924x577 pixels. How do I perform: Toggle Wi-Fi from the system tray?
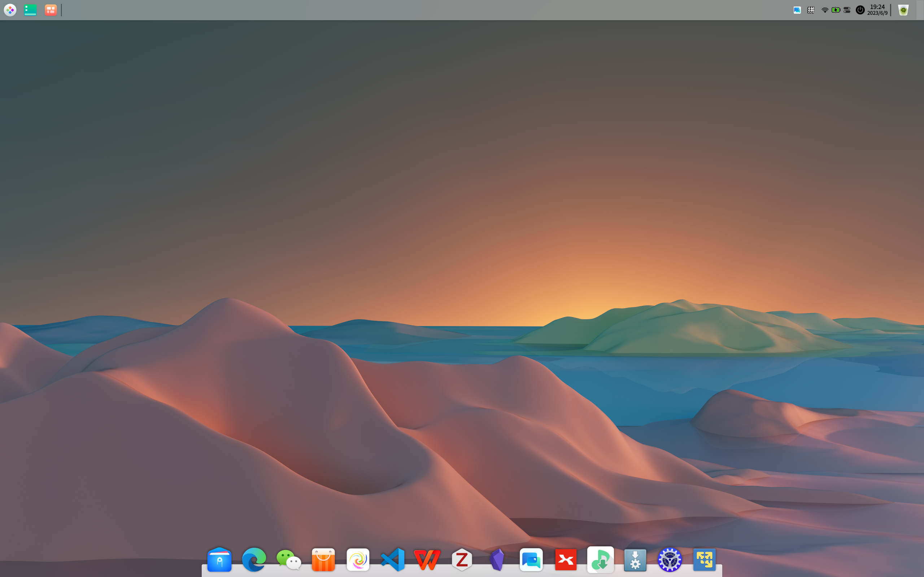pos(825,10)
